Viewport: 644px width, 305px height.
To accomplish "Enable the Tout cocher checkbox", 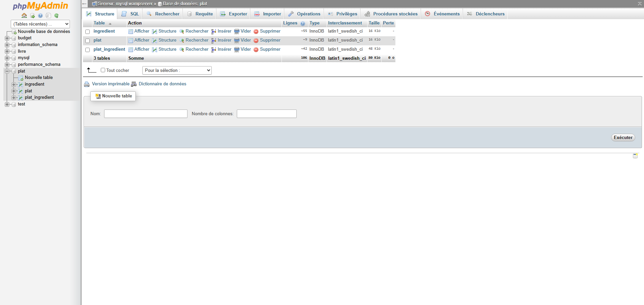I will pos(103,70).
